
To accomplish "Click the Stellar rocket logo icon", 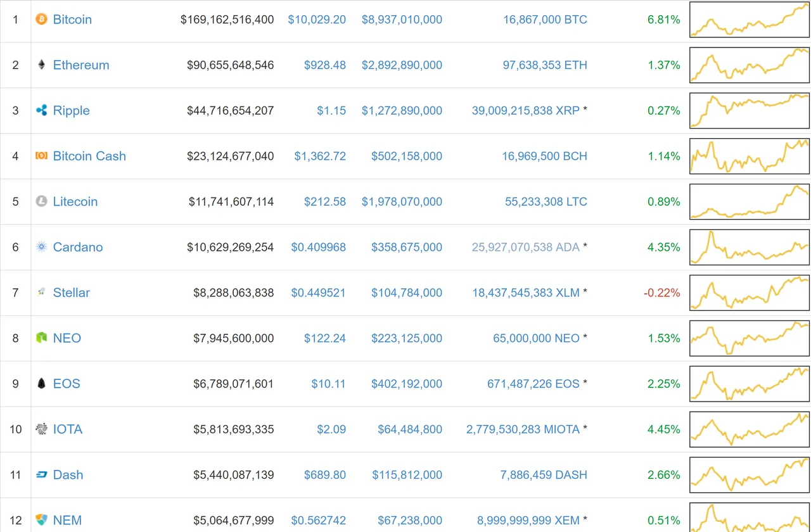I will click(x=41, y=293).
